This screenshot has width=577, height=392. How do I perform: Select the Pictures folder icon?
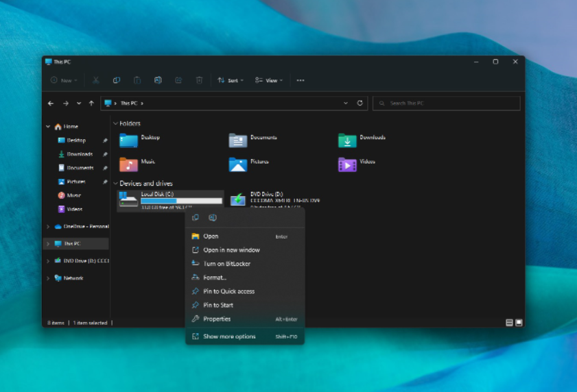tap(237, 164)
